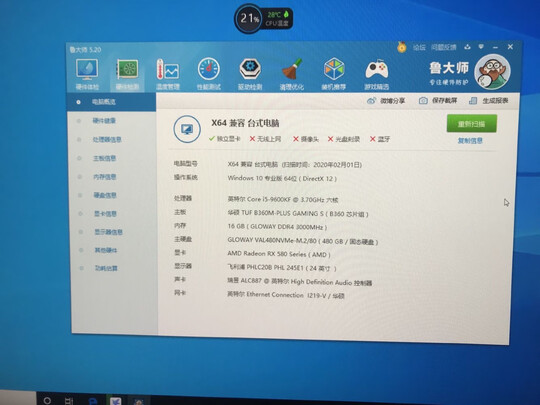Click the TUF B360M-PLUS GAMING S motherboard value
This screenshot has width=540, height=405.
point(298,214)
